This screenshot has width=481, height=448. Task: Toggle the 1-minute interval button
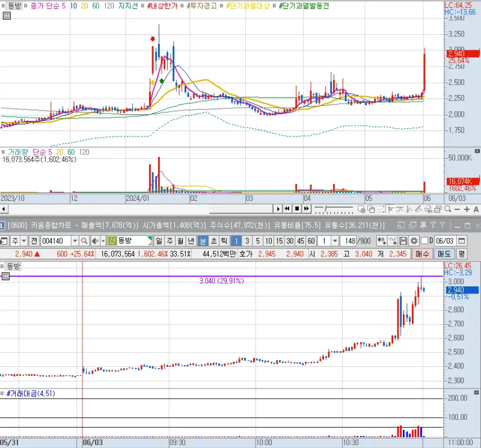(x=236, y=241)
